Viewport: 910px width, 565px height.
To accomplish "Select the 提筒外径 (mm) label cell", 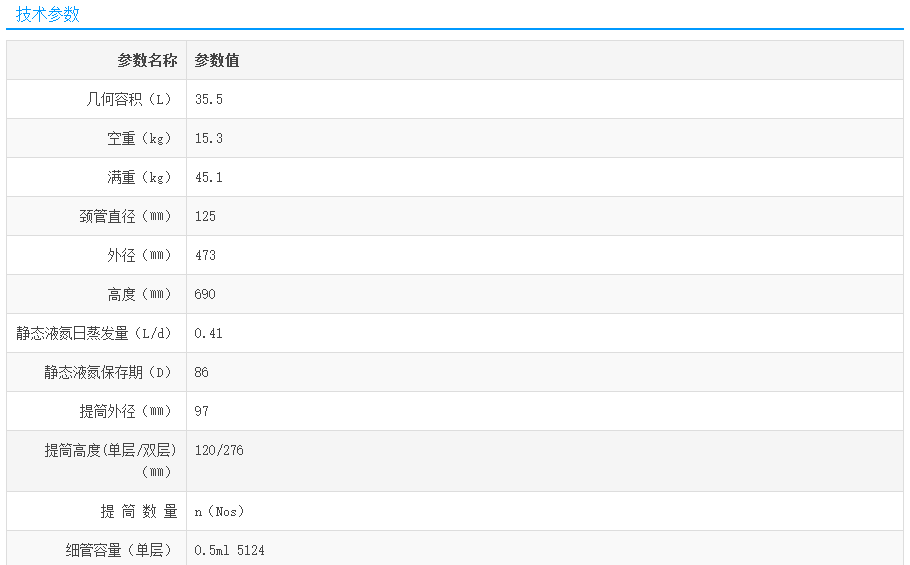I will 125,411.
